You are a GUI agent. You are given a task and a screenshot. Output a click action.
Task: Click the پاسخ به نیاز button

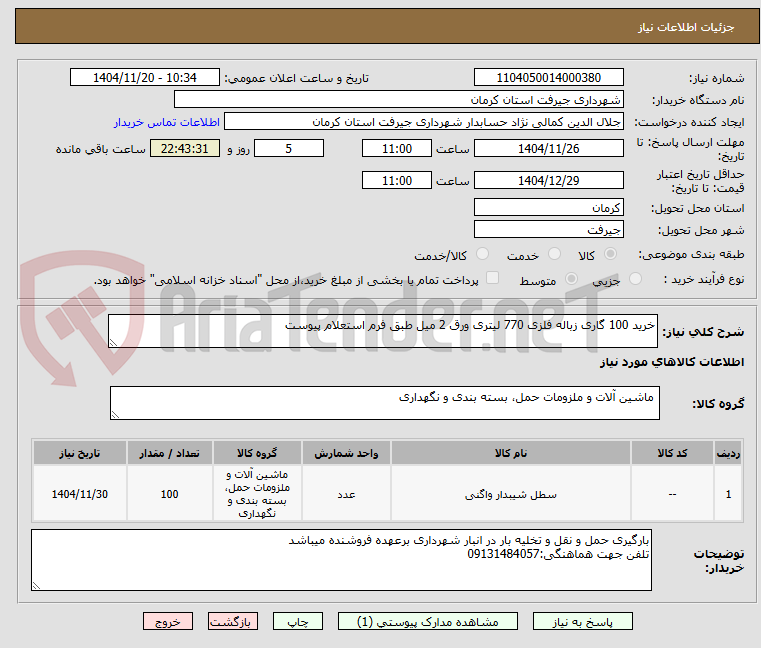tap(582, 621)
